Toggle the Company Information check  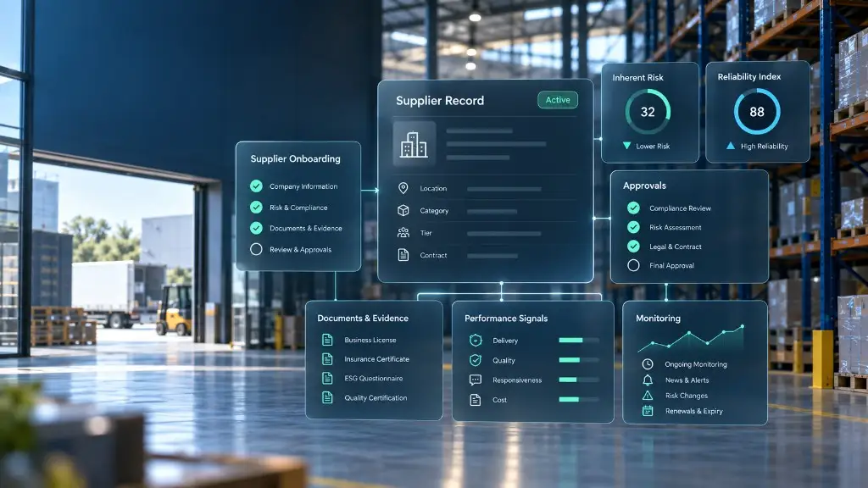(256, 186)
